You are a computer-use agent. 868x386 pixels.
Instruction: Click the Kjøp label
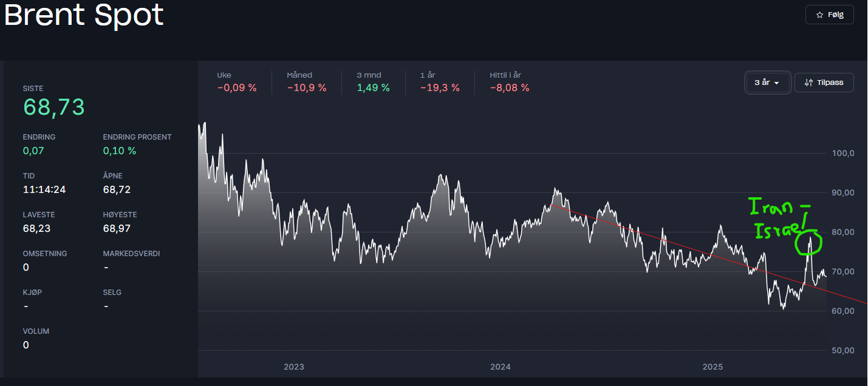[x=32, y=293]
